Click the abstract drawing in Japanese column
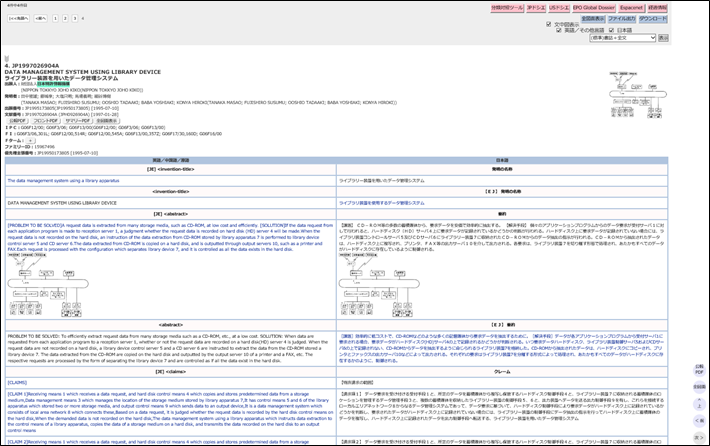This screenshot has width=710, height=446. point(379,284)
